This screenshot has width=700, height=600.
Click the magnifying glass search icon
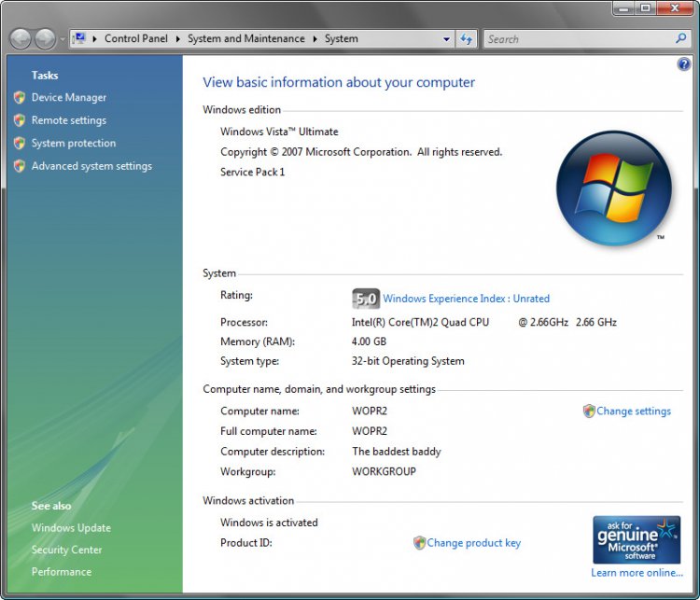point(680,38)
